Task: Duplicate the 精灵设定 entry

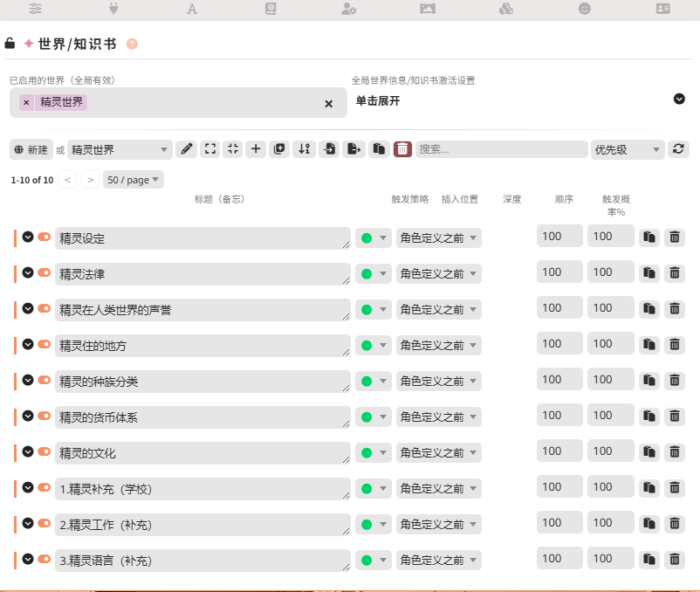Action: click(649, 237)
